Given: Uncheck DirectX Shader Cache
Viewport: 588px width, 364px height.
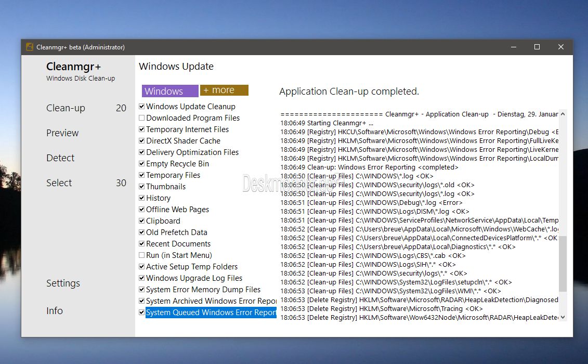Looking at the screenshot, I should coord(142,141).
